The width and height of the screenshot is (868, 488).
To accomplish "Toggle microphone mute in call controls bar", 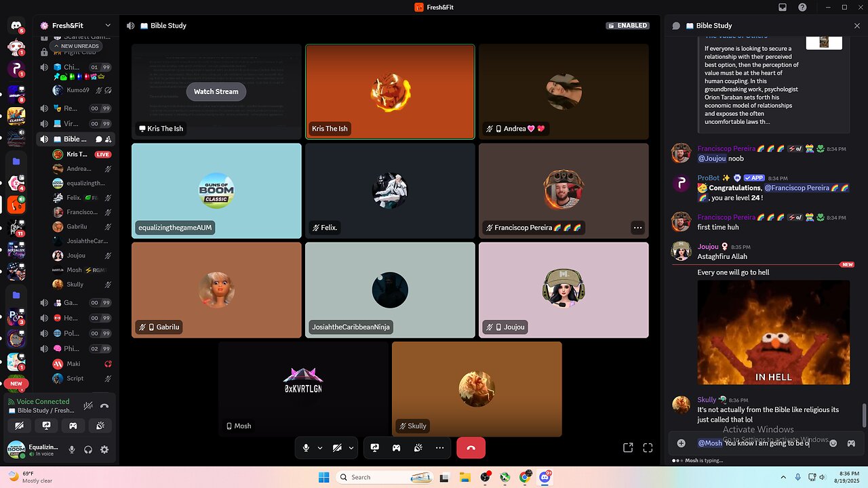I will click(x=307, y=447).
